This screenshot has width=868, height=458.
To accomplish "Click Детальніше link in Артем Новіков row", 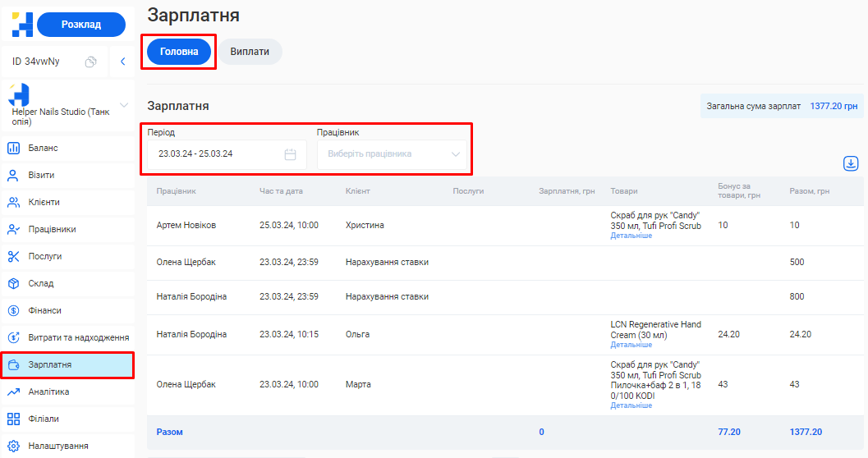I will [631, 236].
